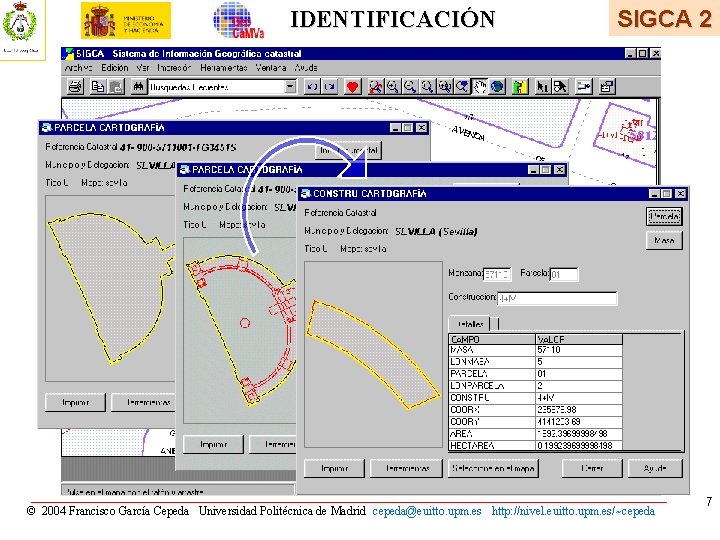Click Ayuda button in CONSTRU window
This screenshot has width=720, height=540.
pos(655,468)
